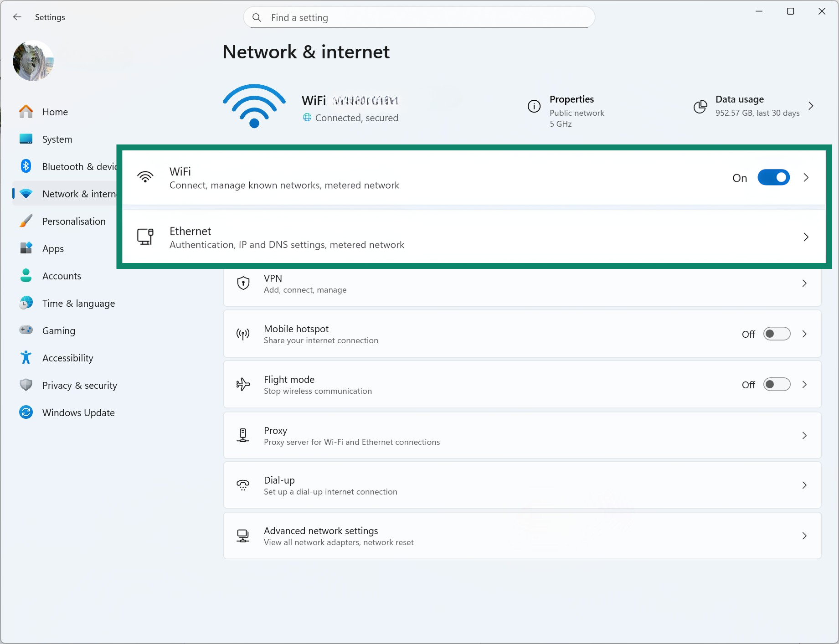Image resolution: width=839 pixels, height=644 pixels.
Task: Select the Bluetooth & devices sidebar icon
Action: tap(26, 166)
